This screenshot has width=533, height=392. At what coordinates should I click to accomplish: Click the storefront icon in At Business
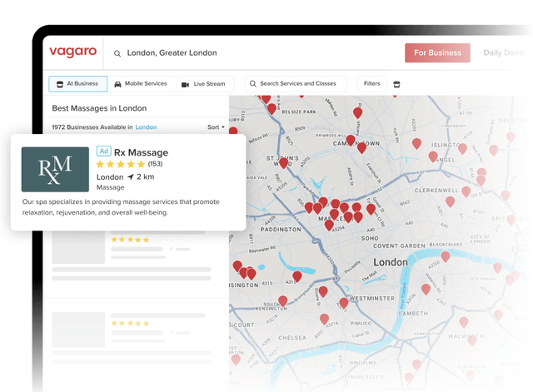point(60,84)
